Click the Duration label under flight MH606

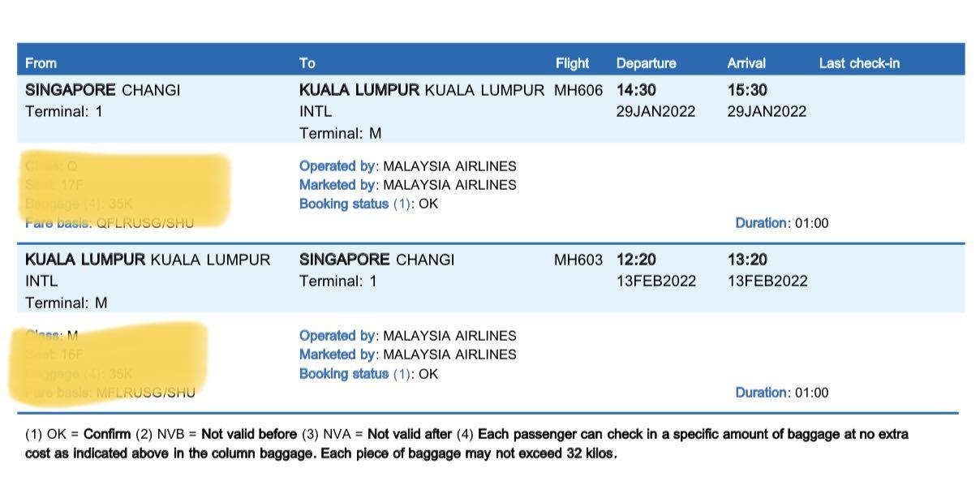(x=761, y=223)
